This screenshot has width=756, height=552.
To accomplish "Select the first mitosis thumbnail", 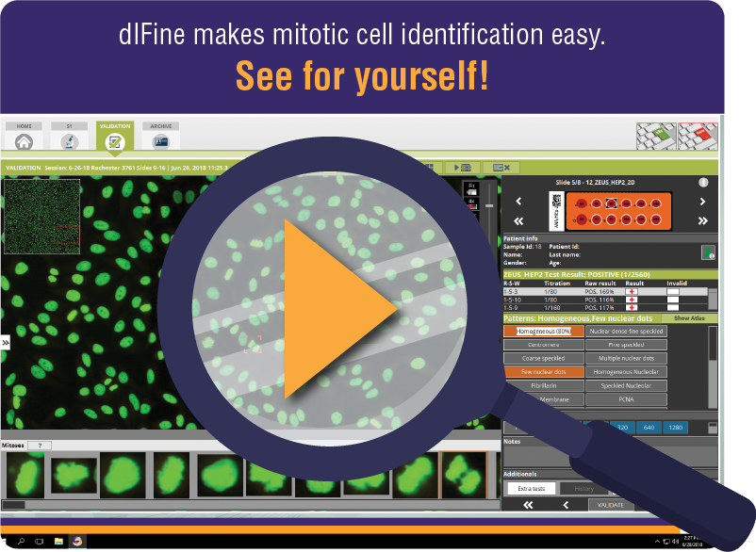I will click(x=25, y=475).
